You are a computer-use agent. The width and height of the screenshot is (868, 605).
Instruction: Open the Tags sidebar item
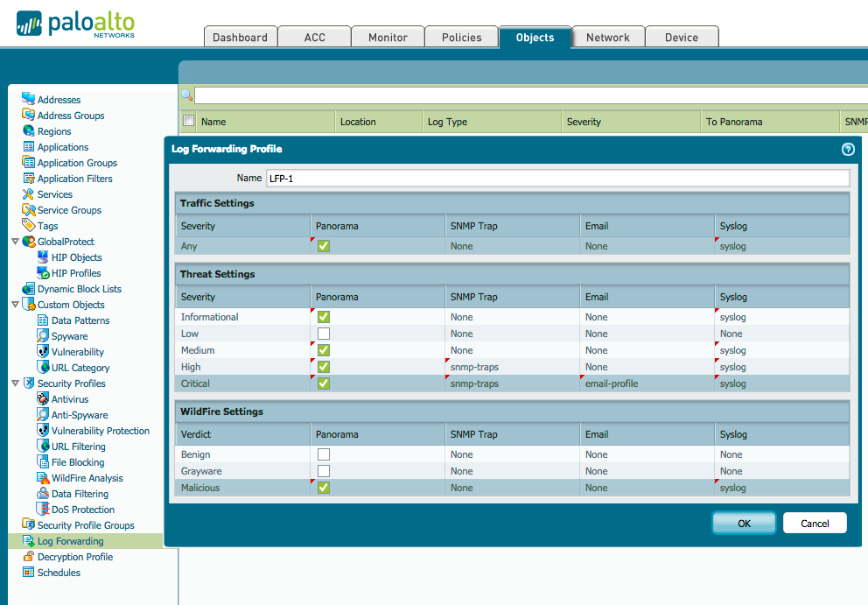(50, 225)
